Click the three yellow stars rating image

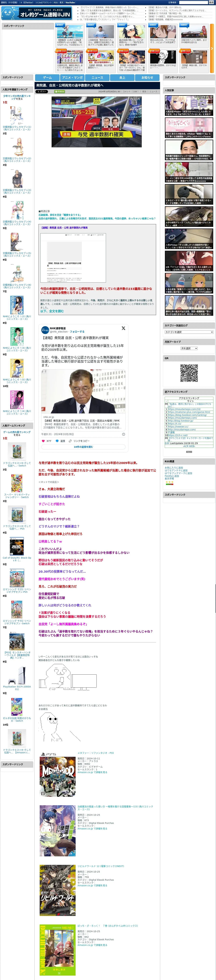(x=169, y=482)
